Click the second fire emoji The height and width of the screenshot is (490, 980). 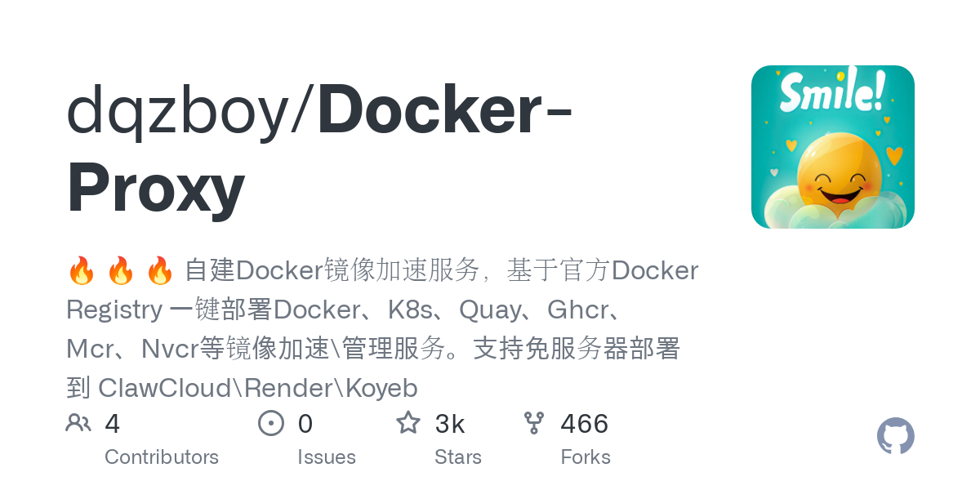[121, 270]
